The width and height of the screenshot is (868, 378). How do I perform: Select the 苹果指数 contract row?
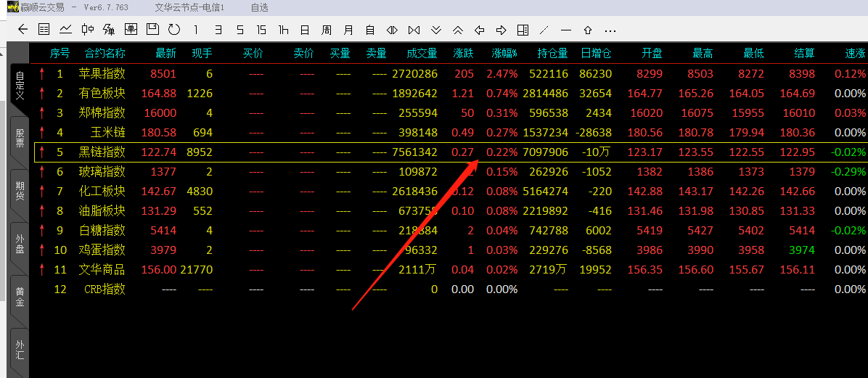tap(102, 73)
